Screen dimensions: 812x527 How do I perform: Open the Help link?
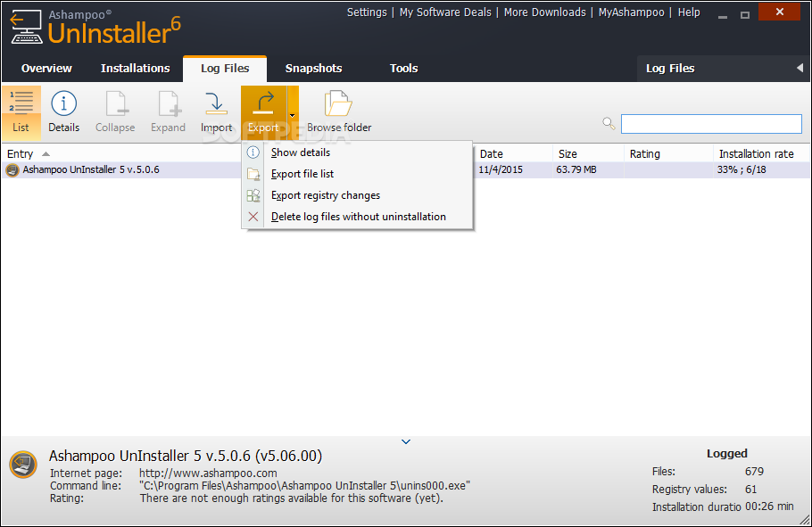(689, 12)
